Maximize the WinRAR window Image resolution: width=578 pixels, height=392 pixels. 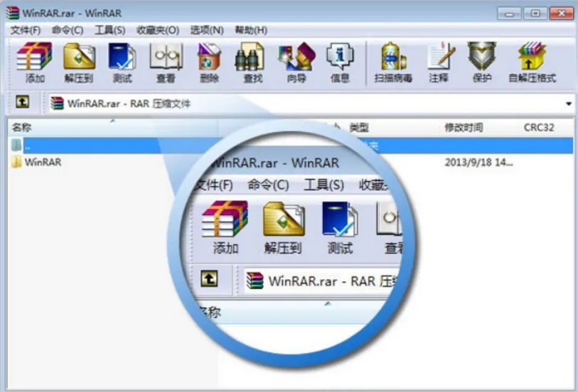(535, 13)
